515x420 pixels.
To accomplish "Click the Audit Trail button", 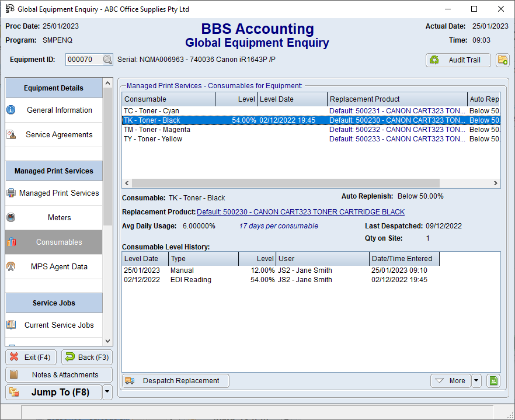I will point(458,60).
